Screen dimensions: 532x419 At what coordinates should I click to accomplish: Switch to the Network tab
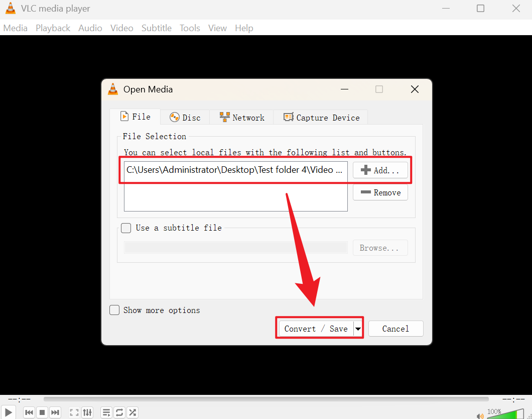click(241, 118)
